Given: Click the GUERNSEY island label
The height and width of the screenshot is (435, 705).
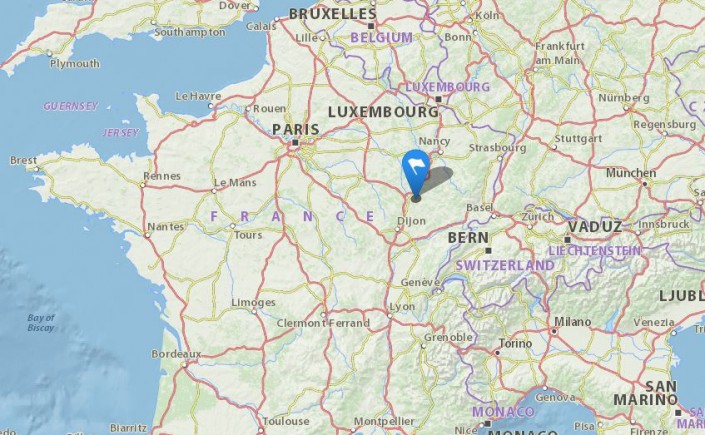Looking at the screenshot, I should click(x=71, y=106).
